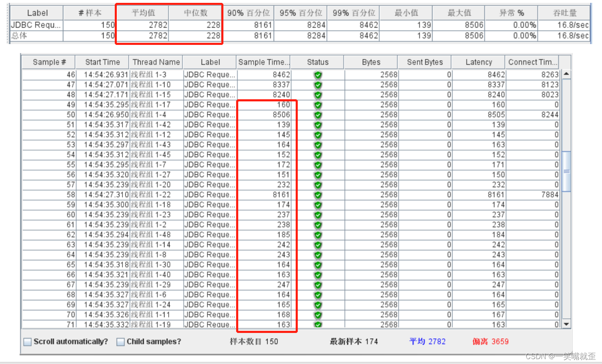Screen dimensions: 602x364
Task: Click green status shield for sample 65
Action: click(x=318, y=265)
